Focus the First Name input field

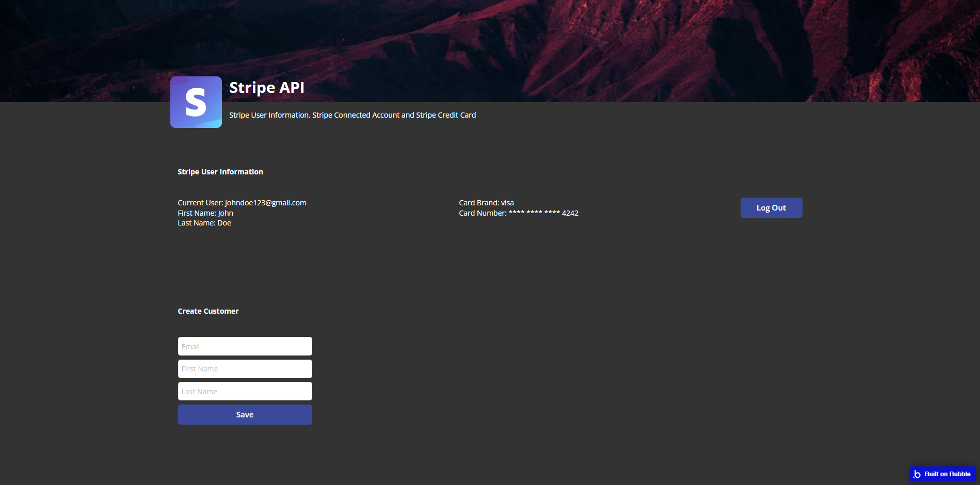pyautogui.click(x=245, y=369)
